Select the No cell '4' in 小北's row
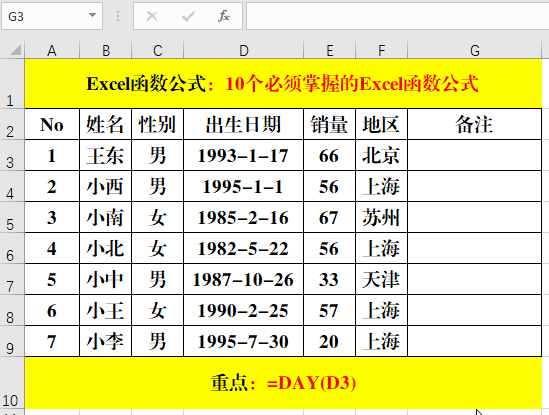549x415 pixels. click(x=52, y=248)
